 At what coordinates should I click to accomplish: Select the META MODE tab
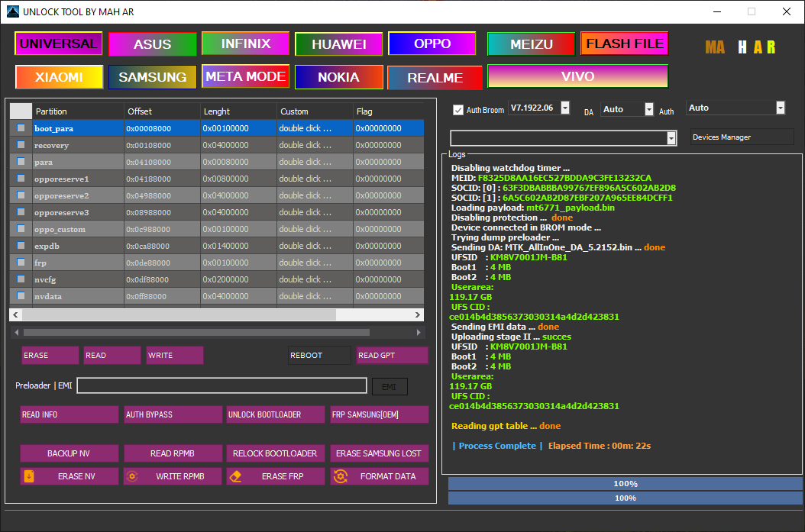(x=245, y=76)
